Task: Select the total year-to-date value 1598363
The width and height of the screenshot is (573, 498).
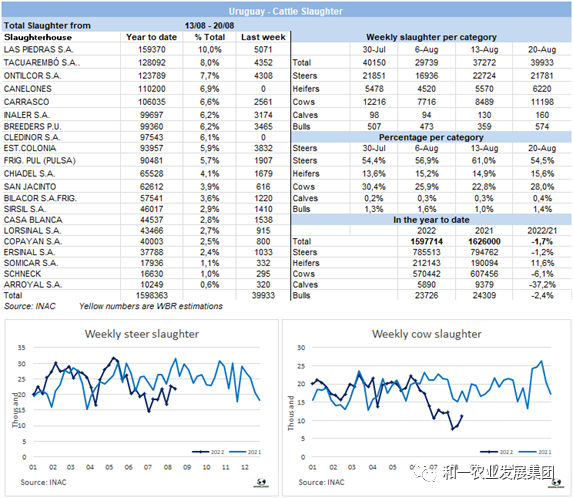Action: (x=152, y=295)
